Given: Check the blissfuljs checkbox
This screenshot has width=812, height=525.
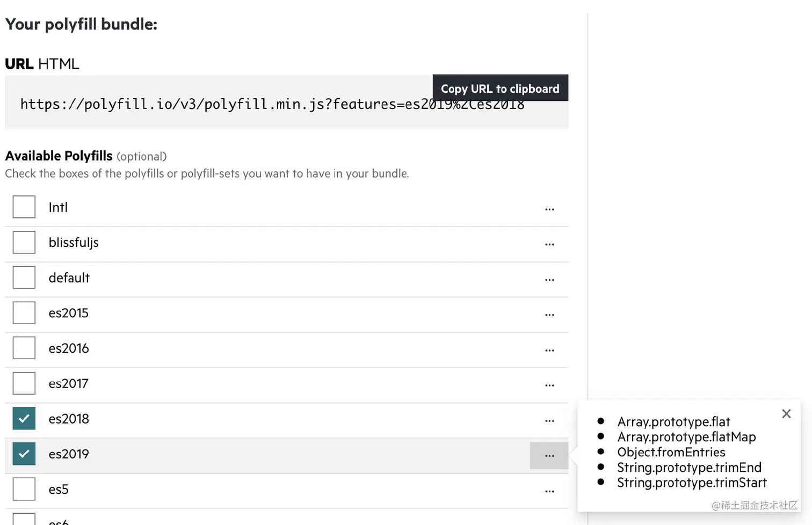Looking at the screenshot, I should [x=24, y=242].
